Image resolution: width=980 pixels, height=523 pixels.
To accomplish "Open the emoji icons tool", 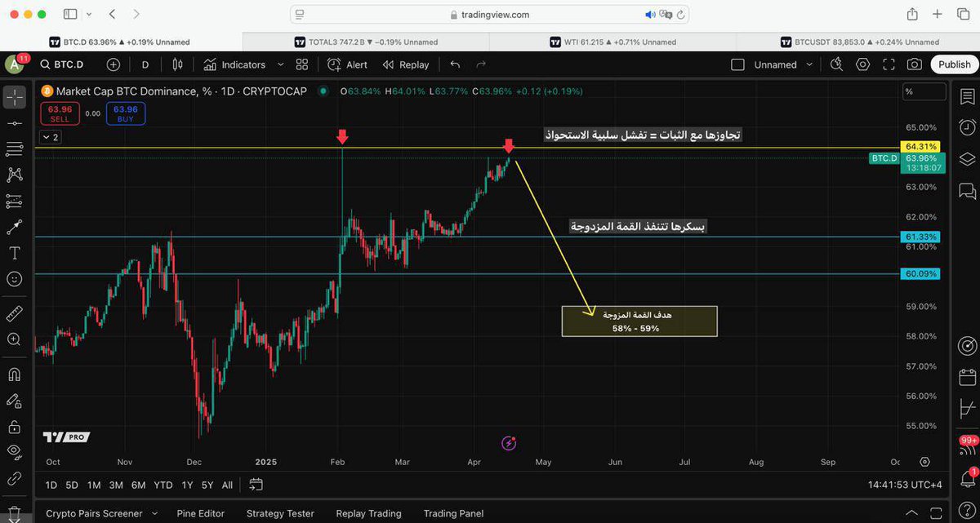I will (14, 279).
